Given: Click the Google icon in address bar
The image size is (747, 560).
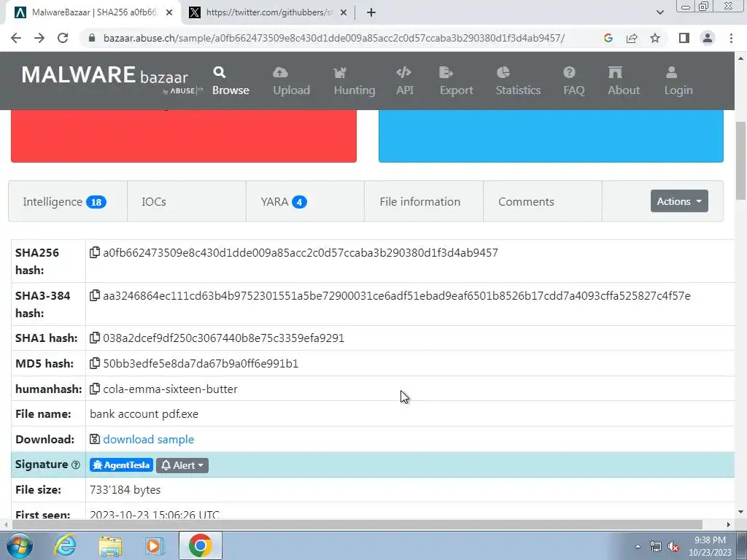Looking at the screenshot, I should (x=608, y=38).
